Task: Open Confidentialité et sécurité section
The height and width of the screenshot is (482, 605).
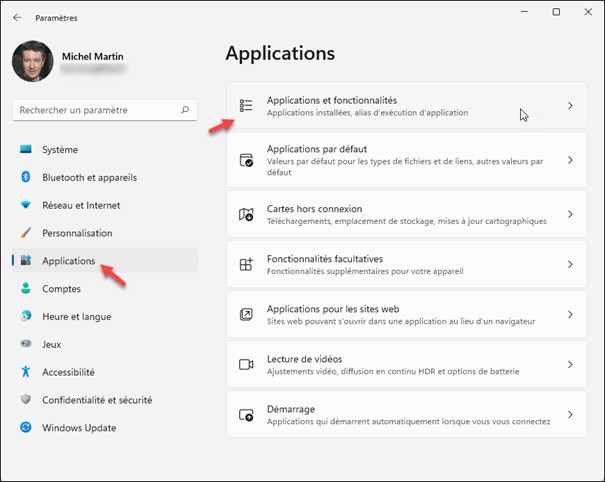Action: coord(97,400)
